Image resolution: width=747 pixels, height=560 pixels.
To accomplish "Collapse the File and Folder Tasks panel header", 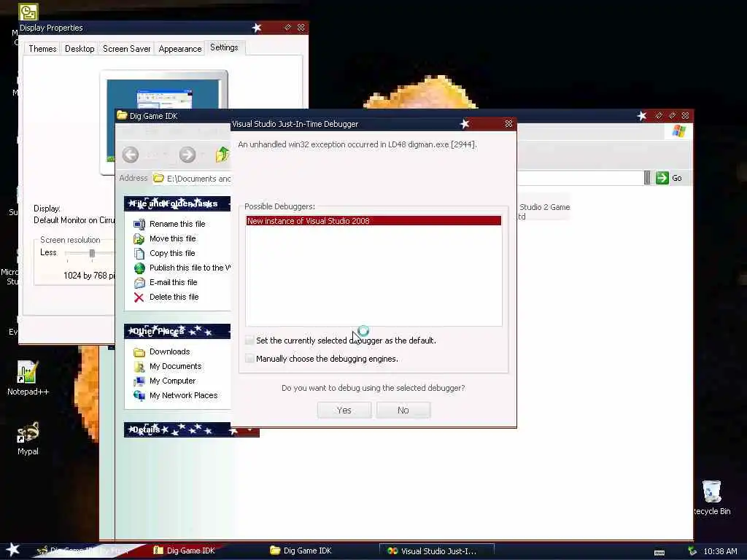I will coord(177,204).
